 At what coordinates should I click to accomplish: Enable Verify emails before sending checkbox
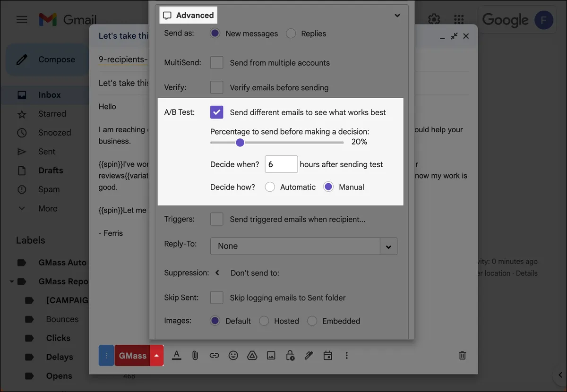tap(216, 87)
